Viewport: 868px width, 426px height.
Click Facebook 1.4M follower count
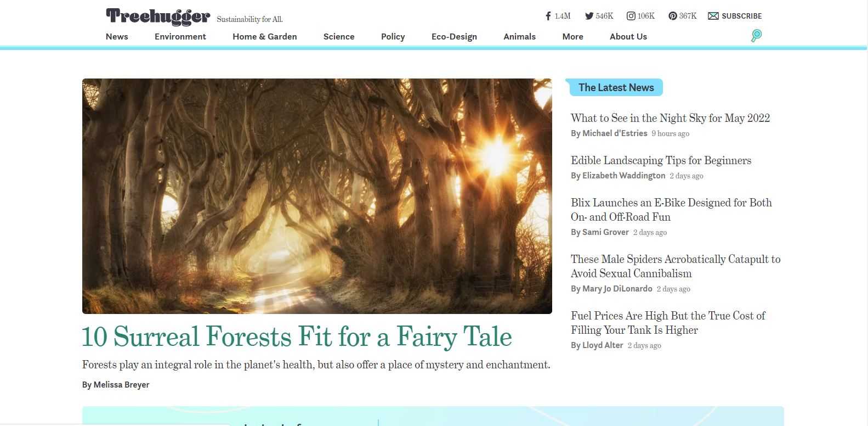pyautogui.click(x=563, y=16)
